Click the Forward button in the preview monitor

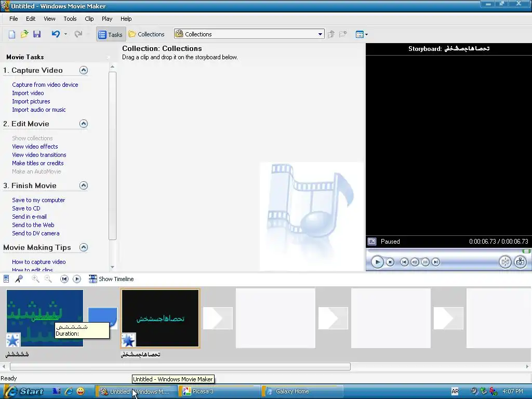(436, 262)
